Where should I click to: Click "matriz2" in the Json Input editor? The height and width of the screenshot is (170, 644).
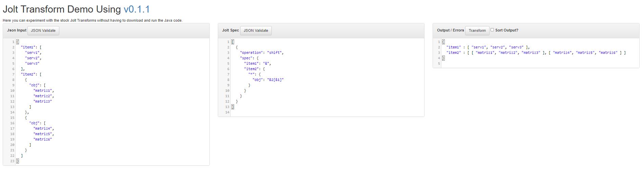point(43,96)
